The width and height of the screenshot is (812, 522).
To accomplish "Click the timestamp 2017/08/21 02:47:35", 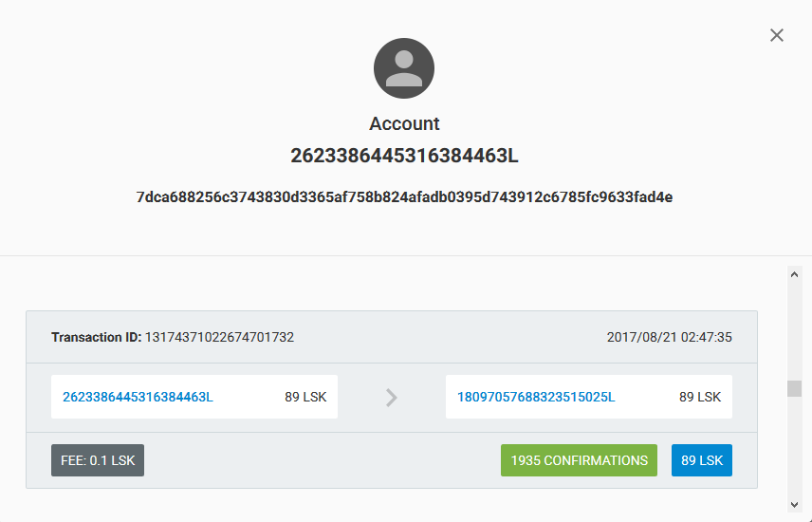I will click(x=669, y=337).
